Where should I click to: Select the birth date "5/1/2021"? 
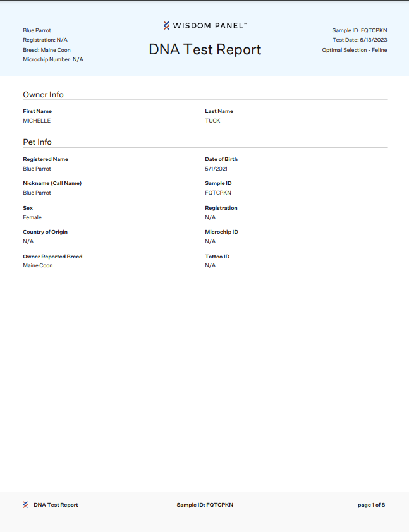[x=216, y=169]
